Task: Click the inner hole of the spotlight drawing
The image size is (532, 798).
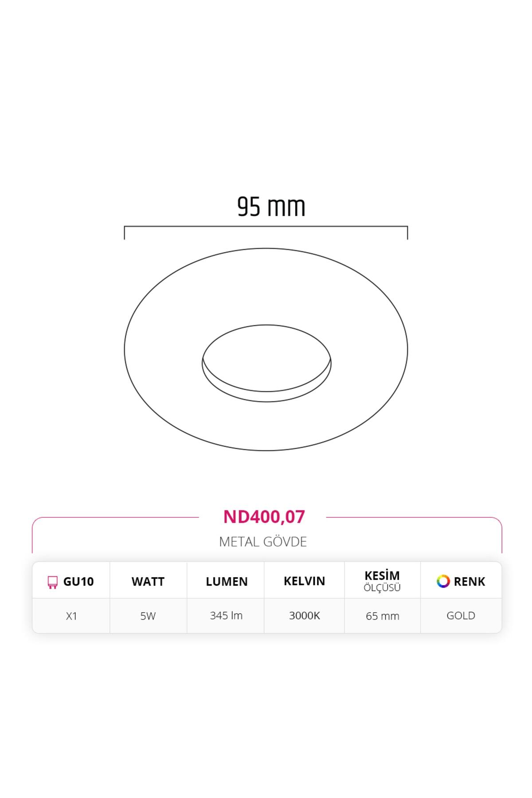Action: [266, 359]
